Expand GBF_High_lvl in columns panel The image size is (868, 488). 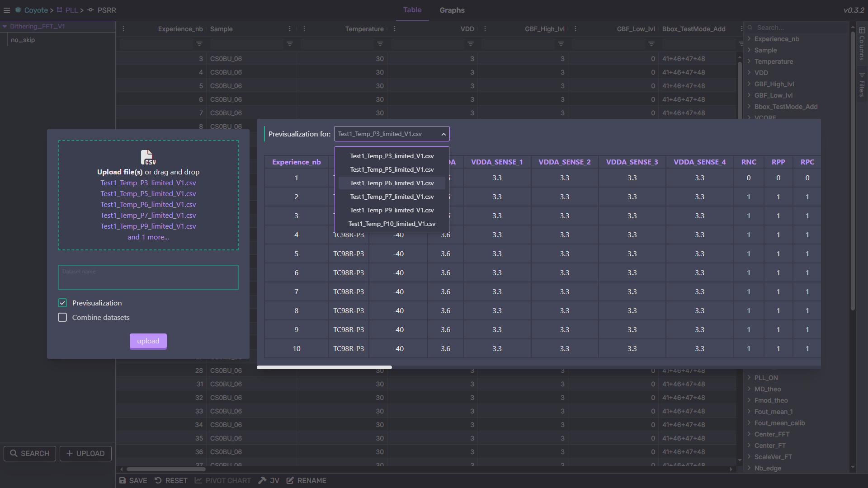[749, 84]
